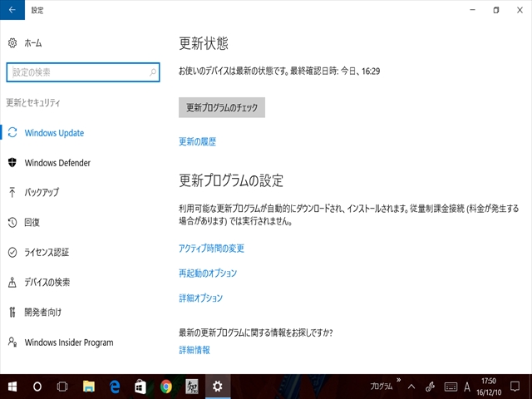Image resolution: width=532 pixels, height=399 pixels.
Task: Go to the ホーム settings page
Action: [x=32, y=43]
